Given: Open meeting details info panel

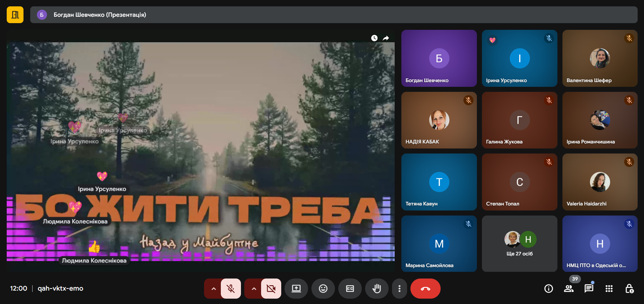Looking at the screenshot, I should [548, 289].
